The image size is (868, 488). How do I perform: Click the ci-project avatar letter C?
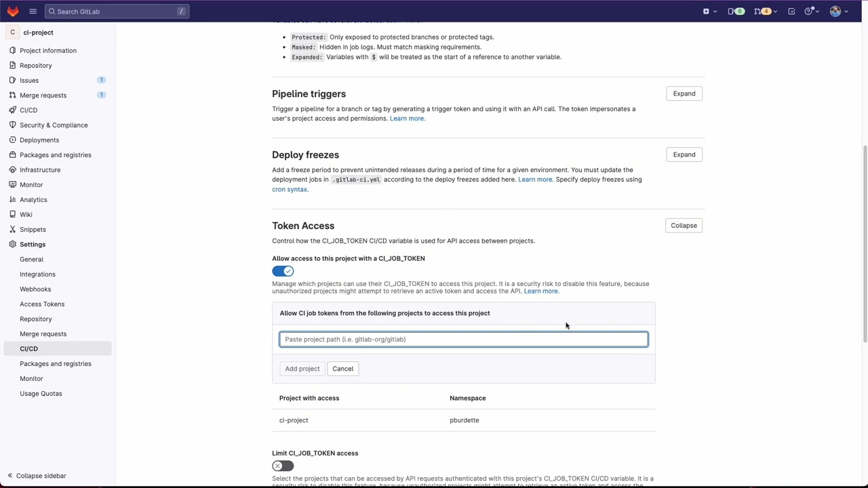(x=12, y=33)
